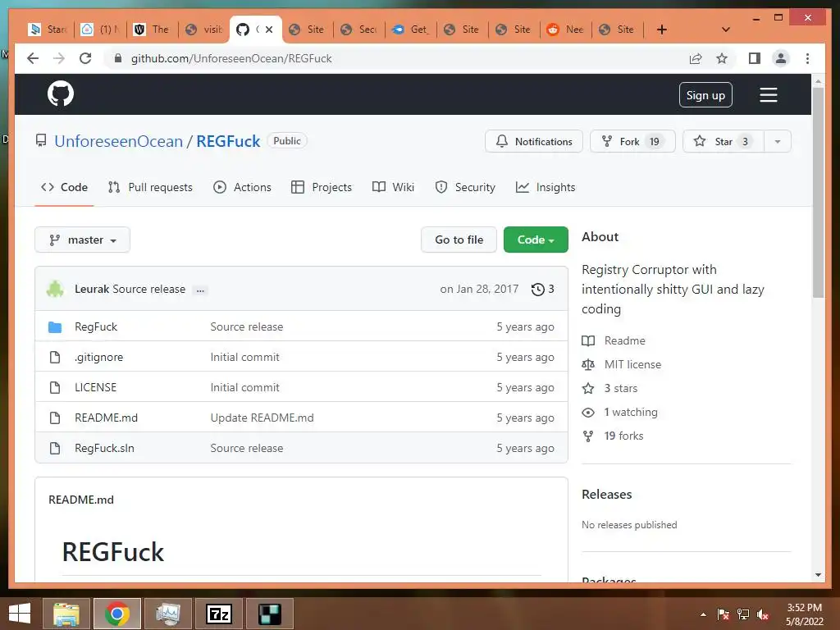
Task: Switch to Actions tab
Action: (242, 188)
